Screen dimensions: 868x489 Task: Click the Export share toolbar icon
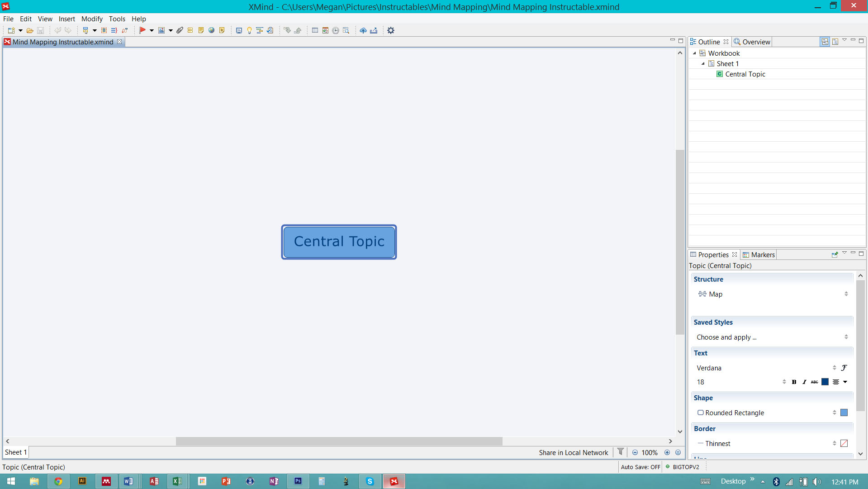pyautogui.click(x=374, y=30)
